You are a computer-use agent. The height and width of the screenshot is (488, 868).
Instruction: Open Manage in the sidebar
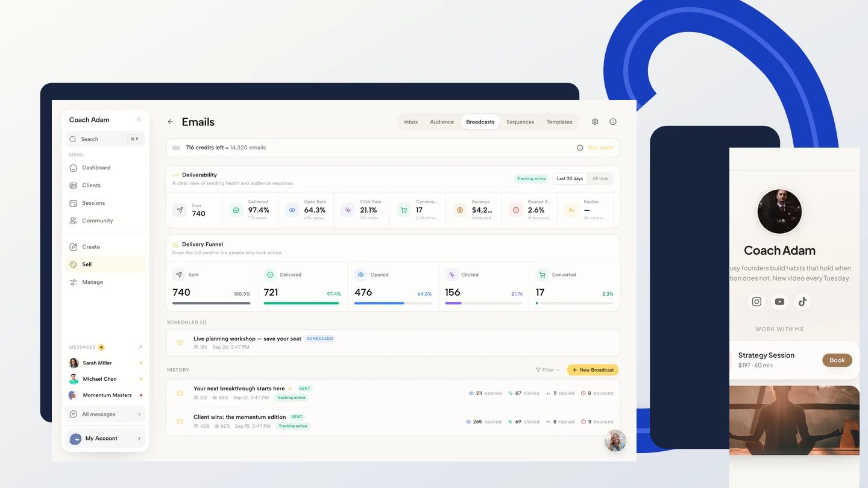(105, 282)
